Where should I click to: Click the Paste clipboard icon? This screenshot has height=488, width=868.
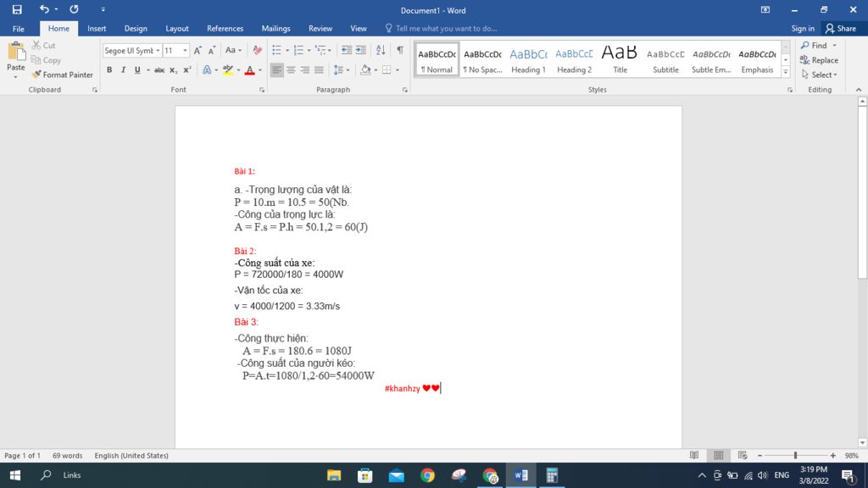point(16,52)
